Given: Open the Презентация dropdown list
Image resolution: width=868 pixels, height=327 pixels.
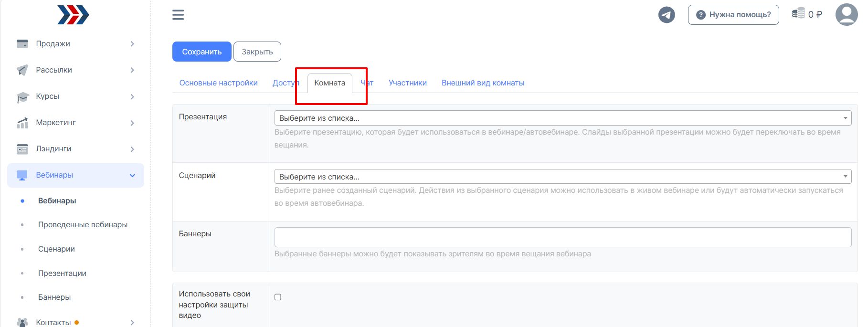Looking at the screenshot, I should [x=562, y=118].
